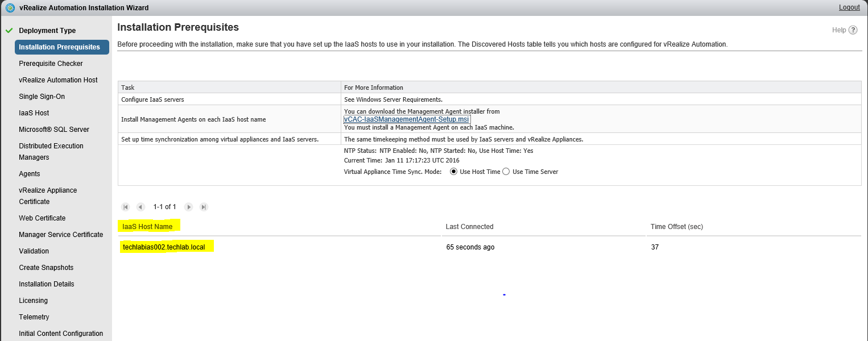Click the '1-1 of 1' pagination text

click(165, 207)
